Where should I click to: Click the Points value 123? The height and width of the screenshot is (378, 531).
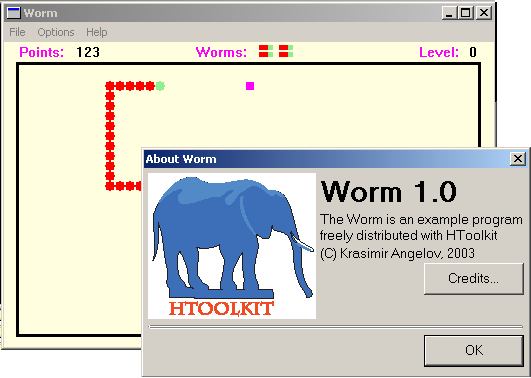pos(88,52)
